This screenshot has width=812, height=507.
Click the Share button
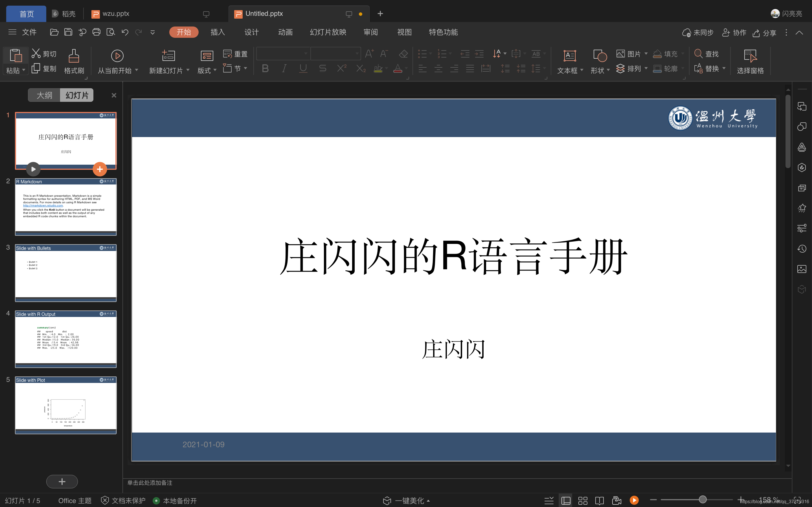pos(765,32)
